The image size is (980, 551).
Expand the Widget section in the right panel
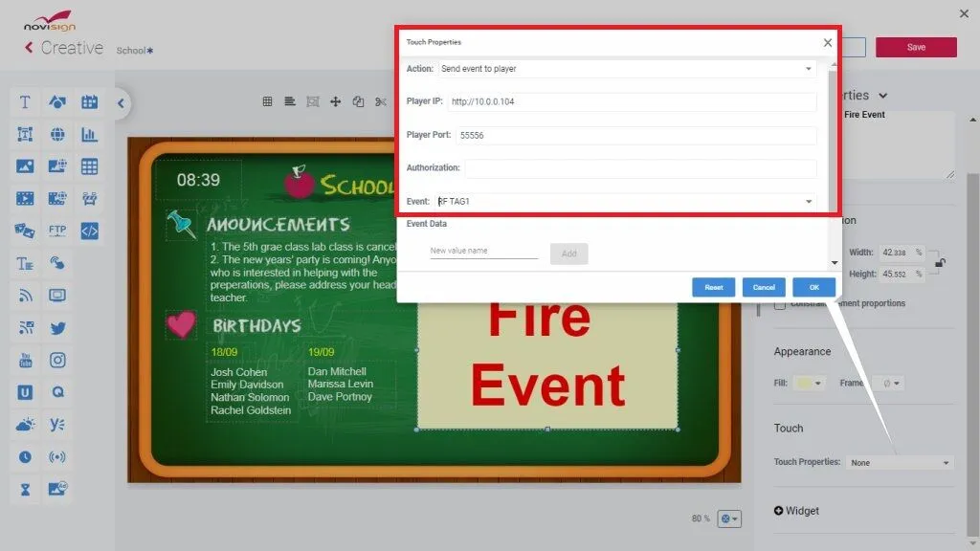tap(796, 511)
